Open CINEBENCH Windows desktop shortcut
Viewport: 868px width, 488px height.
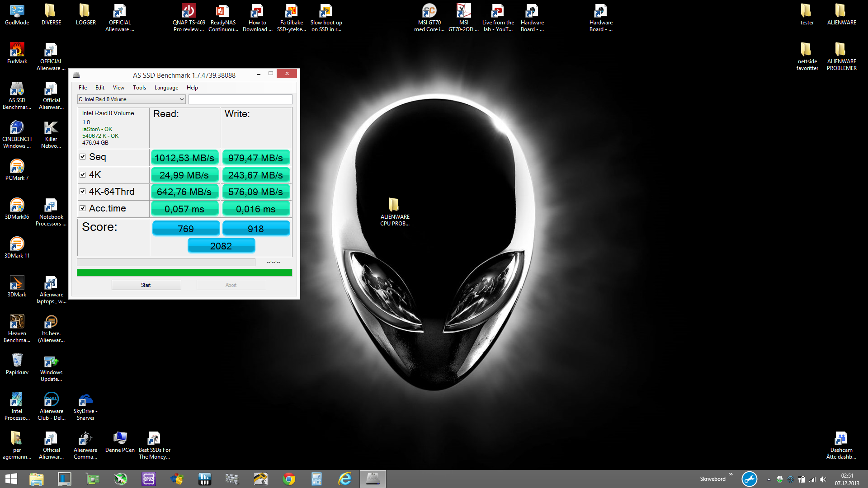[x=17, y=134]
